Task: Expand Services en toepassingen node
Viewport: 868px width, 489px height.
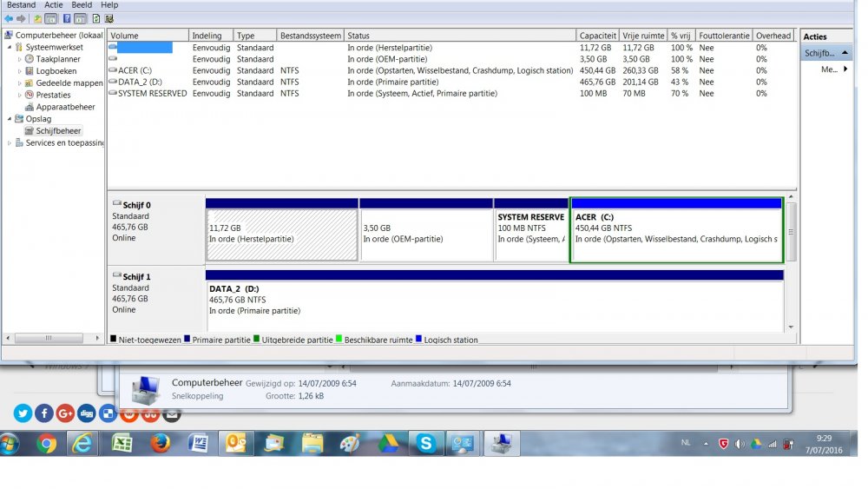Action: point(10,143)
